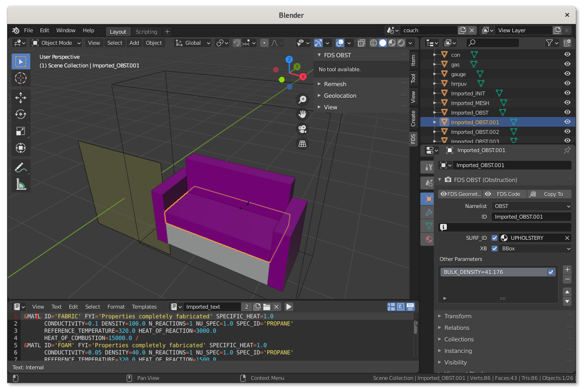Open Global transform orientation dropdown
The width and height of the screenshot is (585, 392).
(193, 43)
